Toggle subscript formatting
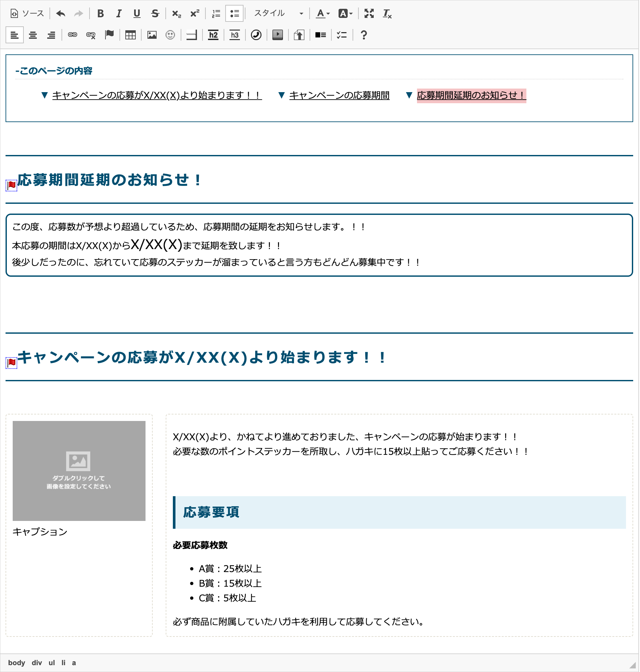640x672 pixels. 176,14
